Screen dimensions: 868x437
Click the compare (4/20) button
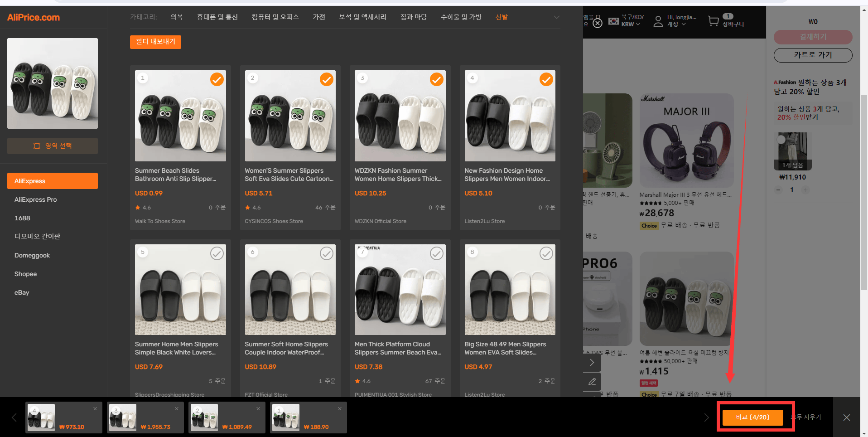click(752, 417)
